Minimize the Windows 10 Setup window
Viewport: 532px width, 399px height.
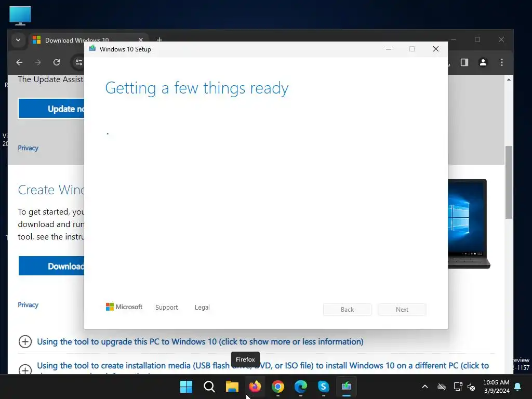pyautogui.click(x=389, y=49)
